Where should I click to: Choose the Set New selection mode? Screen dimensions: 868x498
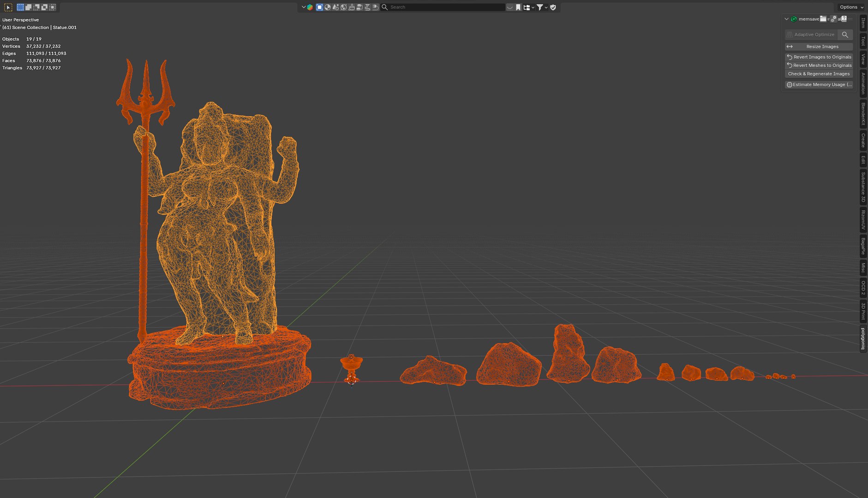20,7
